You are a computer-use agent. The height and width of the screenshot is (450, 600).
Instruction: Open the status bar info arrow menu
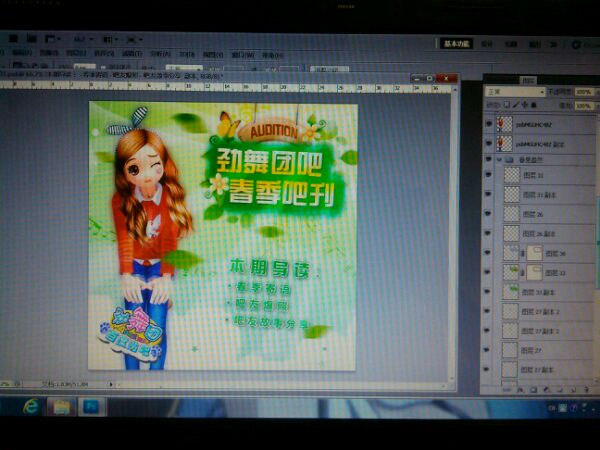[111, 384]
